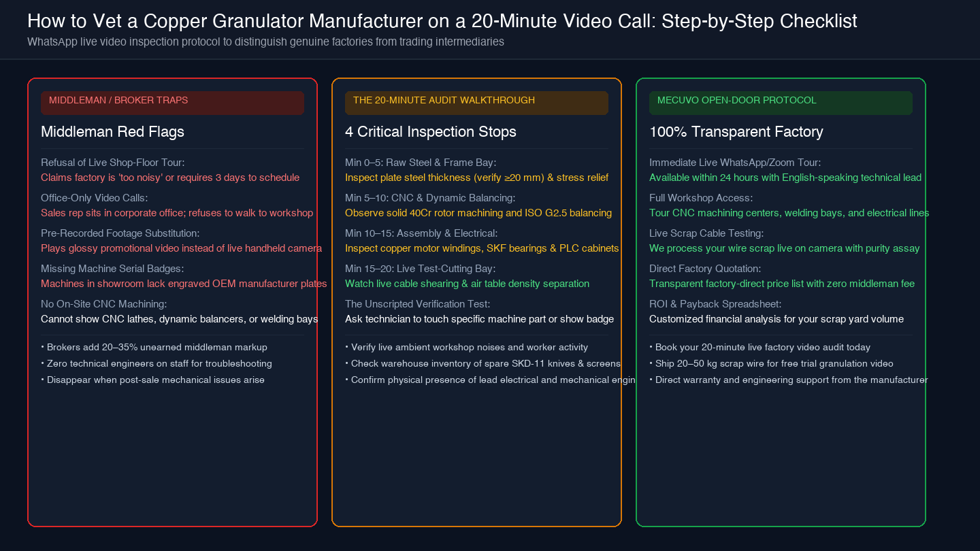This screenshot has width=980, height=551.
Task: Click the 'Min 5–10: CNC & Dynamic Balancing:' label
Action: [430, 198]
